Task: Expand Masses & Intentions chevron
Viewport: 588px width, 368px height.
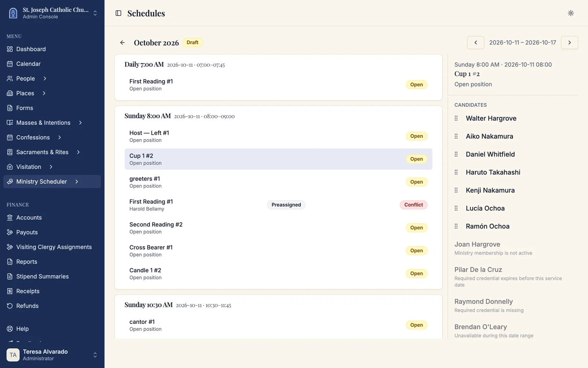Action: (80, 123)
